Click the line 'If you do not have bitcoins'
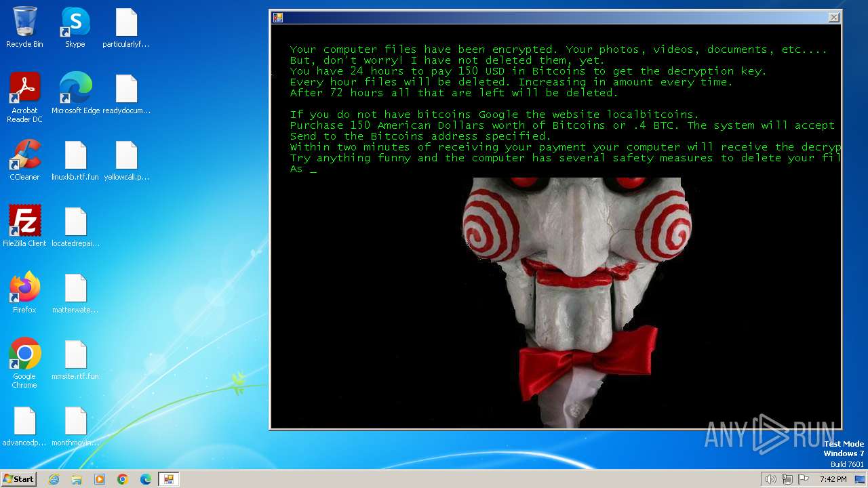868x488 pixels. (x=494, y=115)
